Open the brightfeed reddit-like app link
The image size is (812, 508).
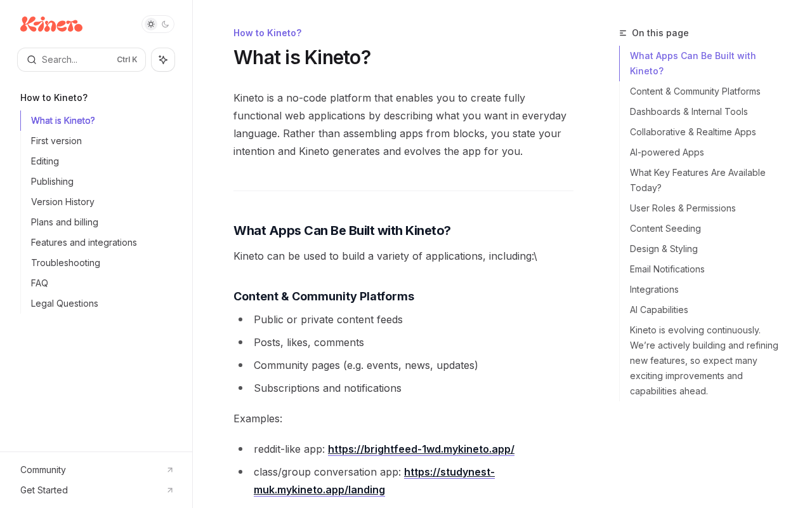421,449
